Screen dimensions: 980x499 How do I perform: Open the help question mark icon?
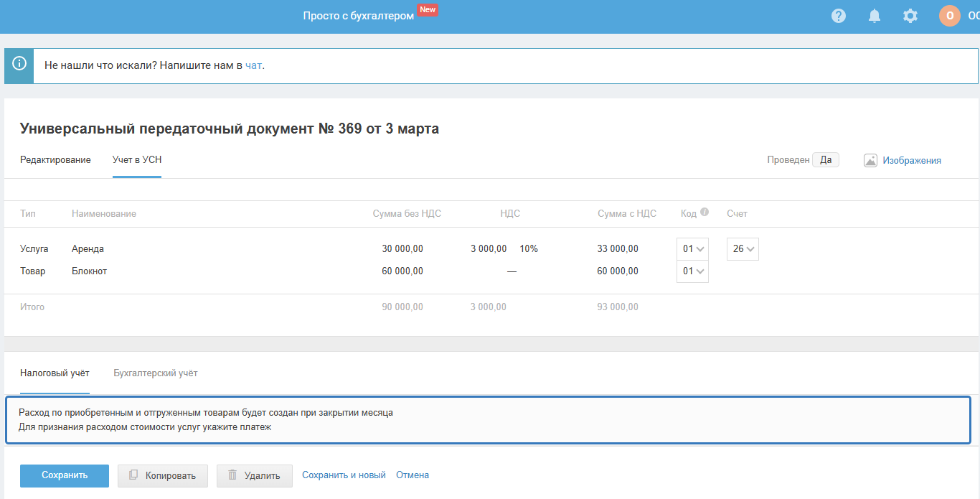[838, 16]
